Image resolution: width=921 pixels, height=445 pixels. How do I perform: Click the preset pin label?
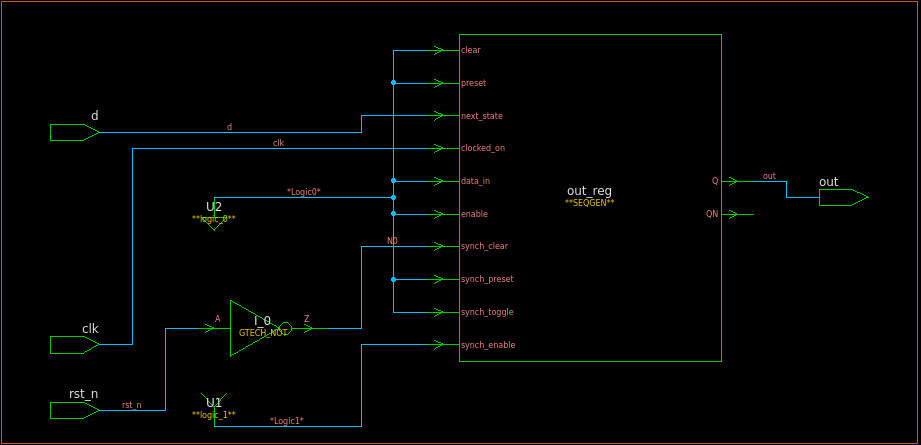tap(473, 83)
